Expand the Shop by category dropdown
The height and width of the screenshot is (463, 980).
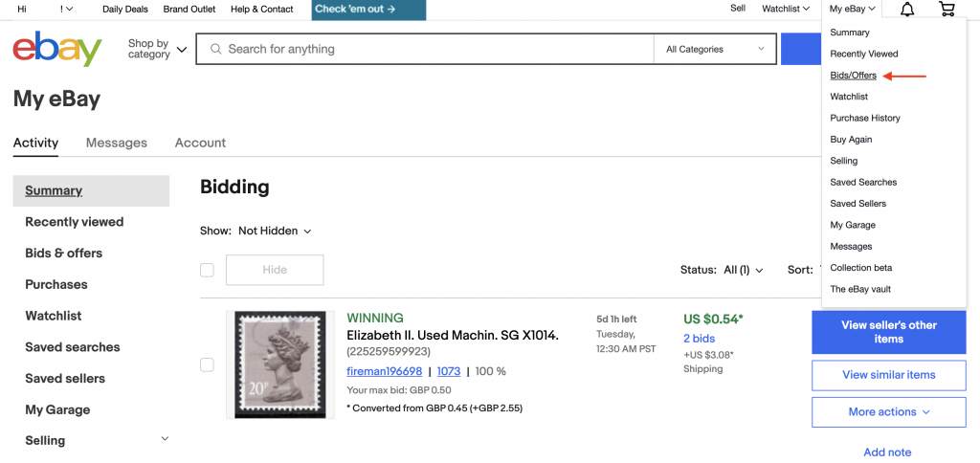tap(157, 49)
